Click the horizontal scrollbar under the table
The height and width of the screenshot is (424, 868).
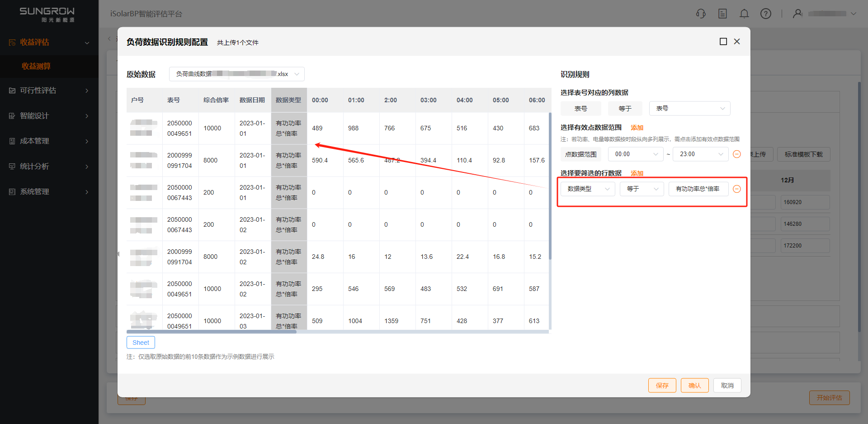[x=212, y=332]
